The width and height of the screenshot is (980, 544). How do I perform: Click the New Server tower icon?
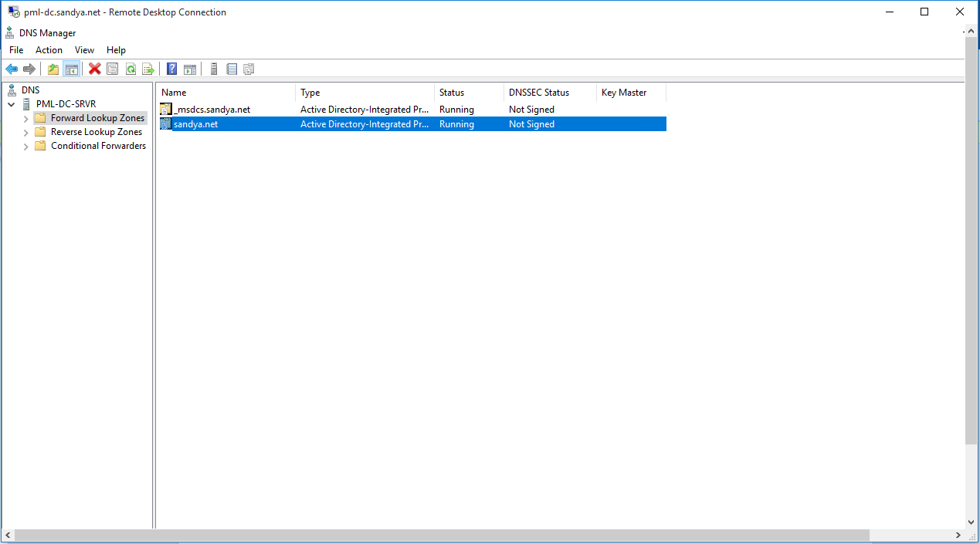pyautogui.click(x=214, y=69)
